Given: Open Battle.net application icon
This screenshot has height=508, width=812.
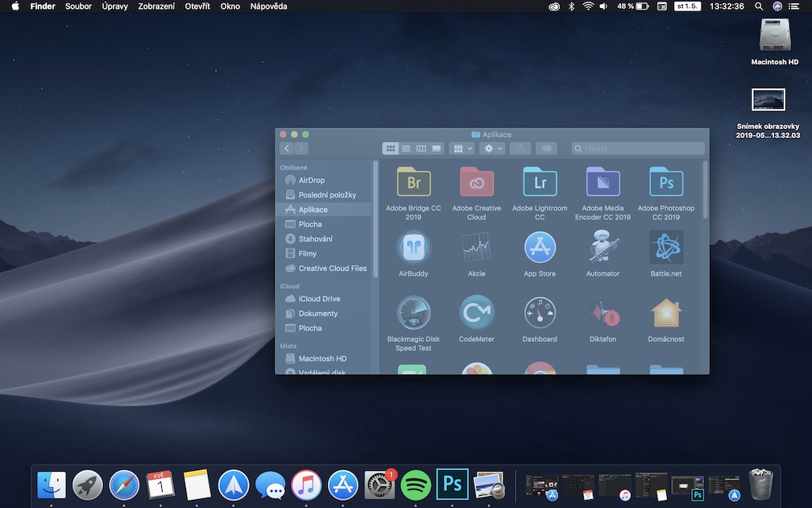Looking at the screenshot, I should pyautogui.click(x=666, y=248).
